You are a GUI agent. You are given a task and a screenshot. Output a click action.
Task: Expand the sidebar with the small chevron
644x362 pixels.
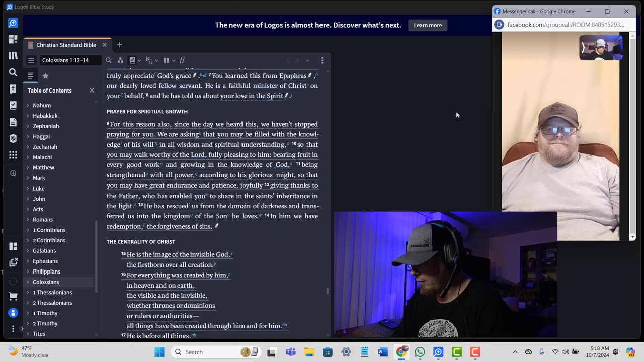tap(22, 329)
